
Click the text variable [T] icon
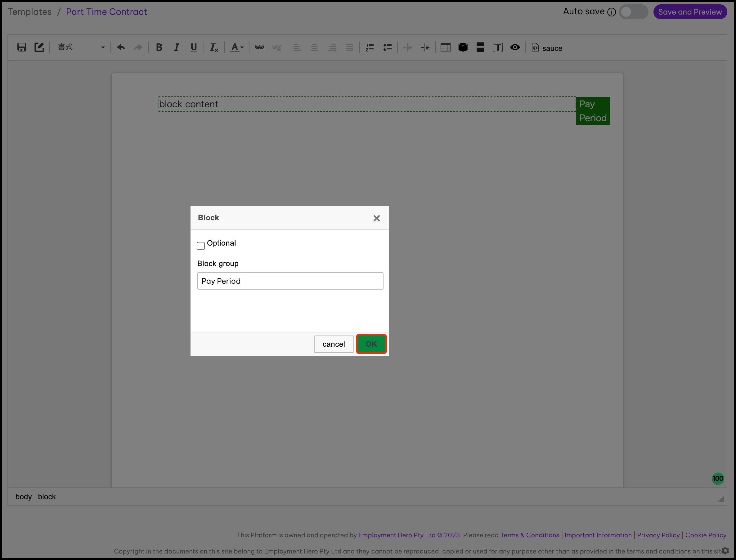click(497, 47)
